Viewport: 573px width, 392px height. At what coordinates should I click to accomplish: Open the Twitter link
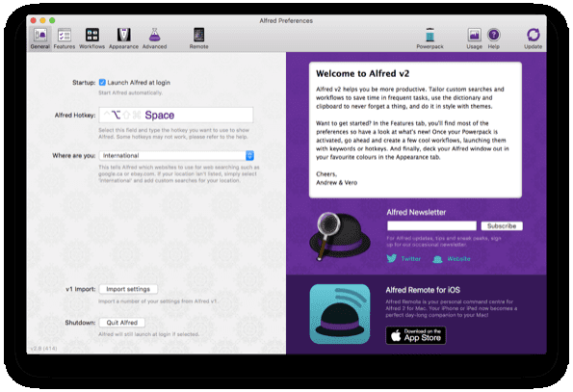click(x=404, y=259)
